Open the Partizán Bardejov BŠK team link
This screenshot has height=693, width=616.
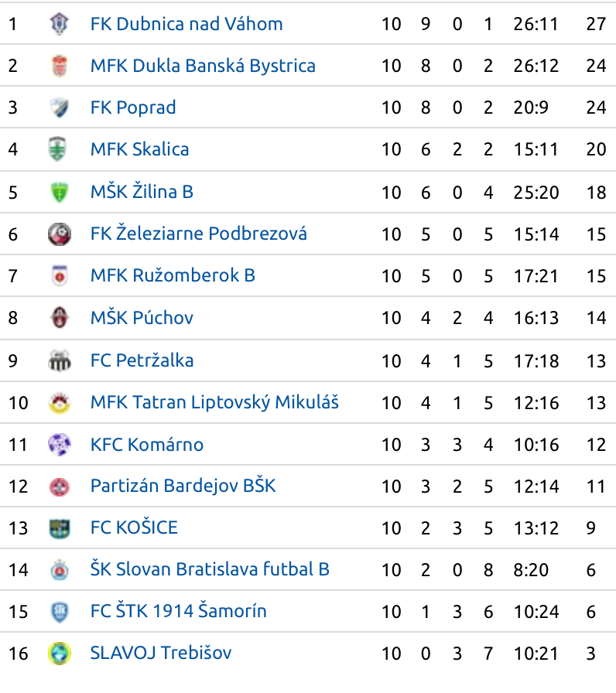[x=183, y=485]
